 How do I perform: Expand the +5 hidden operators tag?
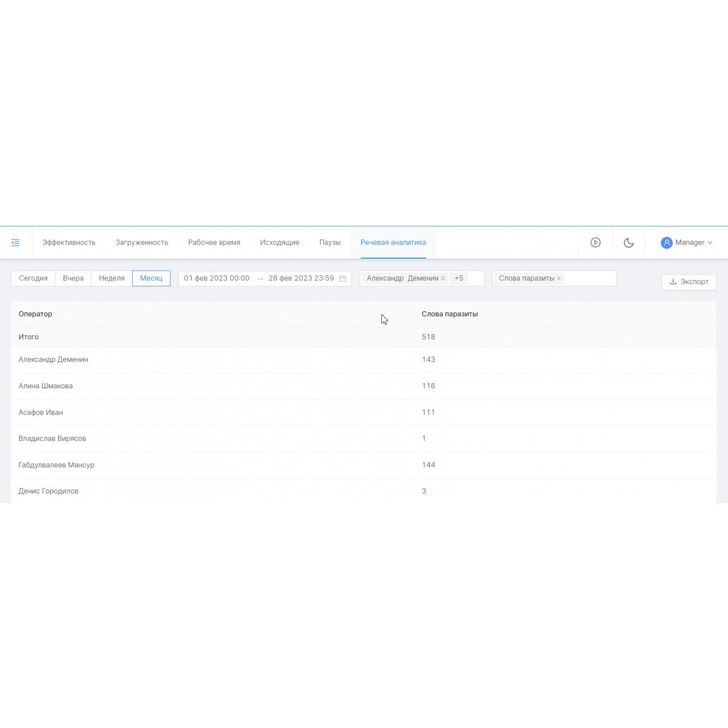[459, 278]
